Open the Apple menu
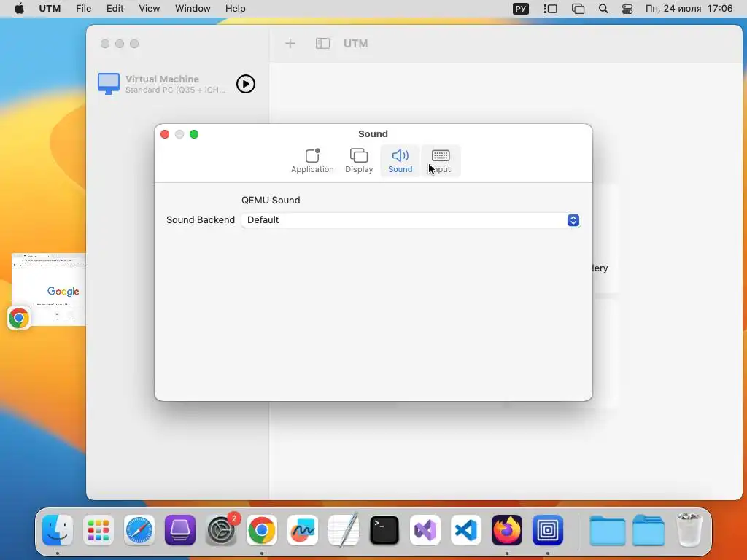This screenshot has height=560, width=747. point(19,9)
